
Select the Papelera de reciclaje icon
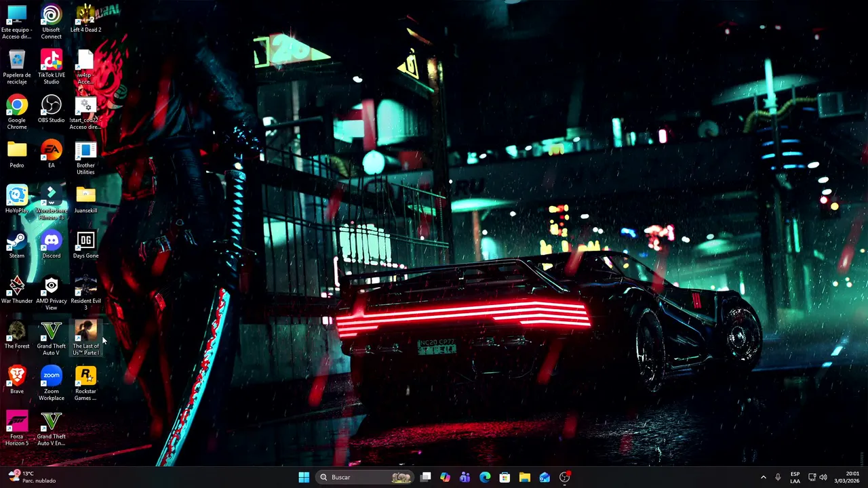pos(17,66)
